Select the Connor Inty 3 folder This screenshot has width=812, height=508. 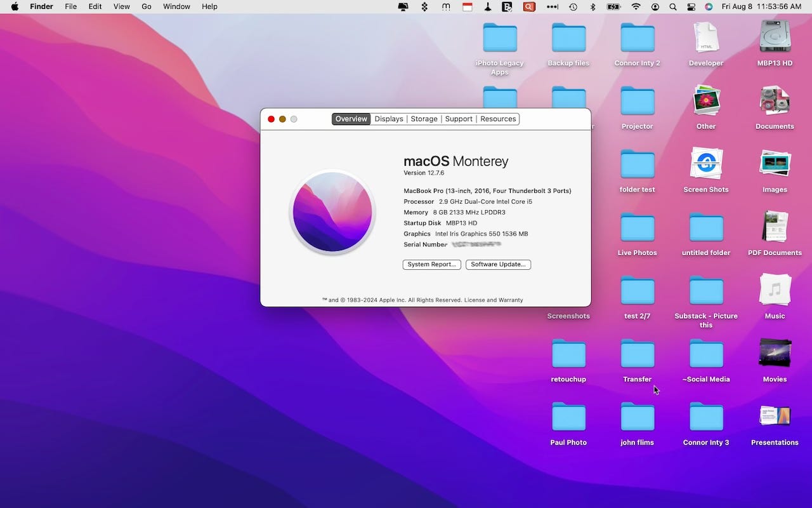point(706,417)
